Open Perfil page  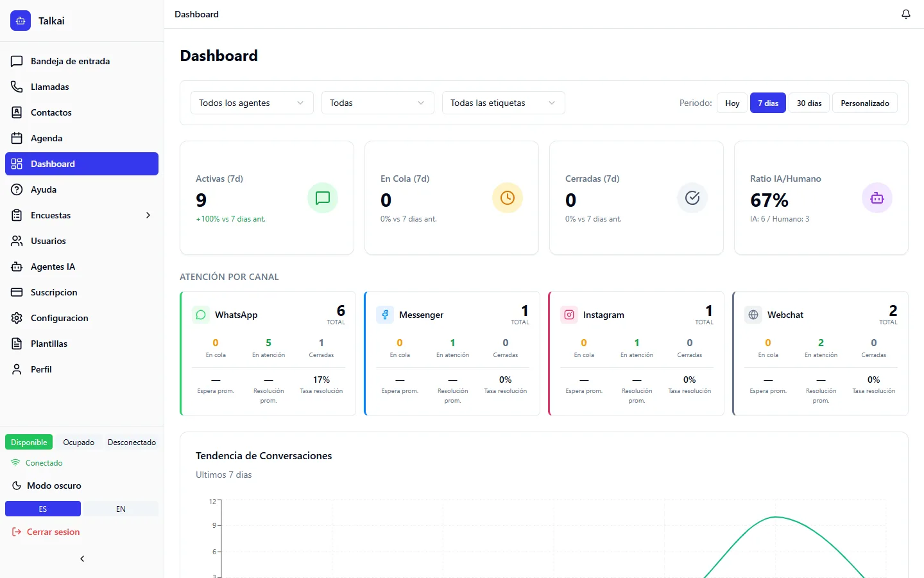81,369
